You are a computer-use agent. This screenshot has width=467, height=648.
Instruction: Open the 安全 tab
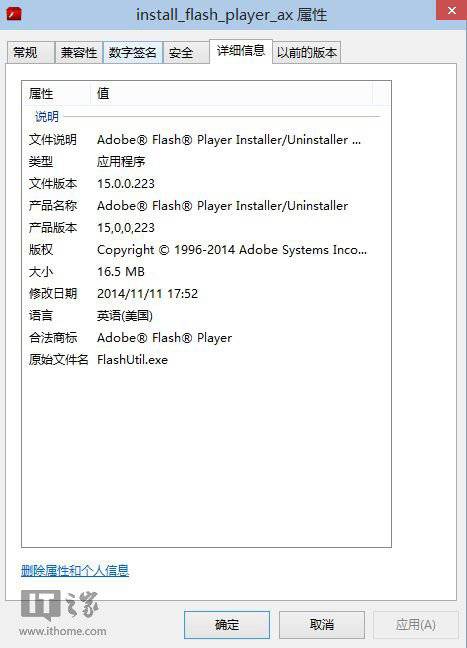click(186, 52)
